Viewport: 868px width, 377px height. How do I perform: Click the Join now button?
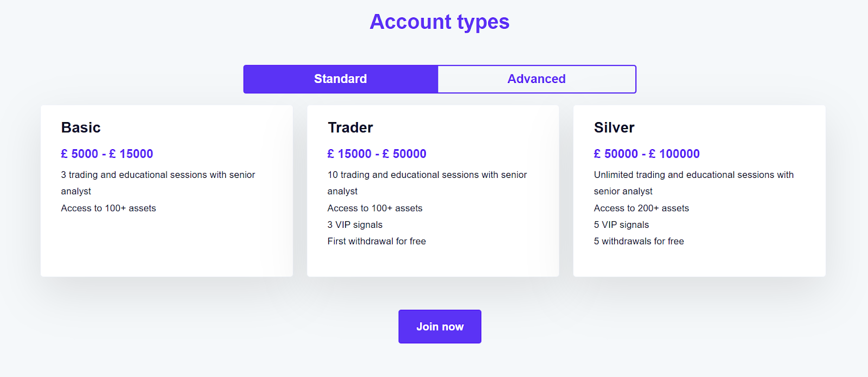[x=439, y=327]
